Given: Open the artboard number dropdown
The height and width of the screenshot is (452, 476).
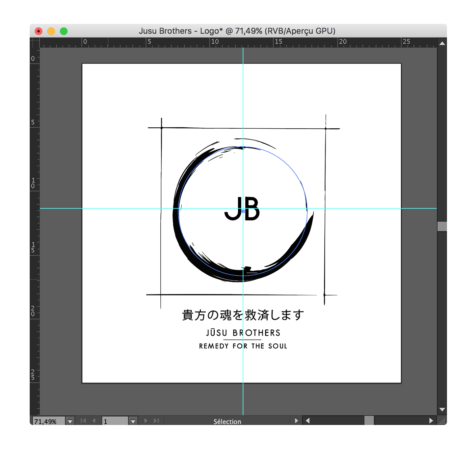Looking at the screenshot, I should pyautogui.click(x=133, y=421).
